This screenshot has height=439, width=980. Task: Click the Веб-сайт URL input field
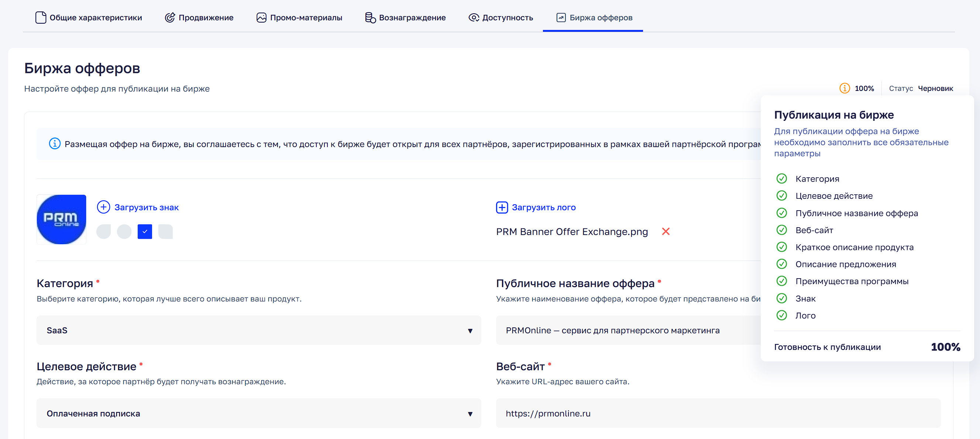[x=718, y=413]
